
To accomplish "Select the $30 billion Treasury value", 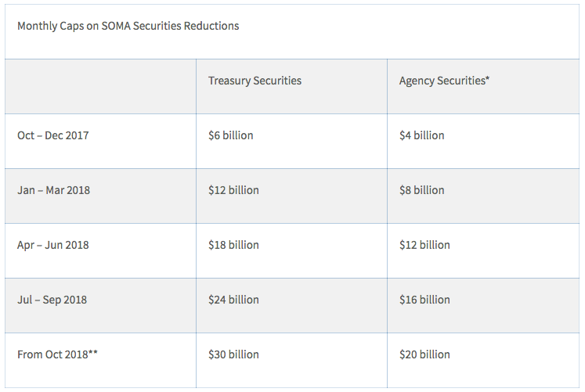I will [x=233, y=354].
